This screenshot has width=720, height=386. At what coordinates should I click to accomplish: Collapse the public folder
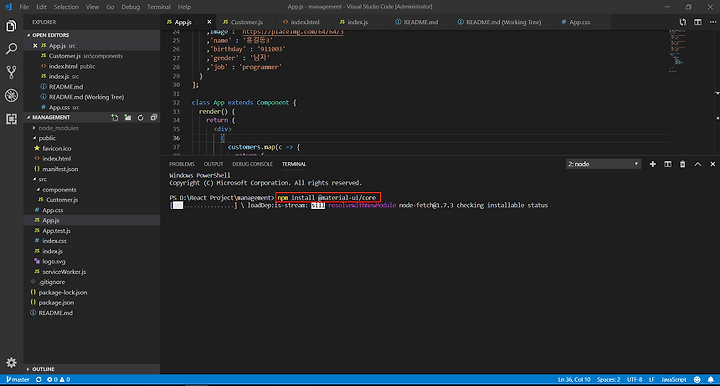click(x=47, y=138)
